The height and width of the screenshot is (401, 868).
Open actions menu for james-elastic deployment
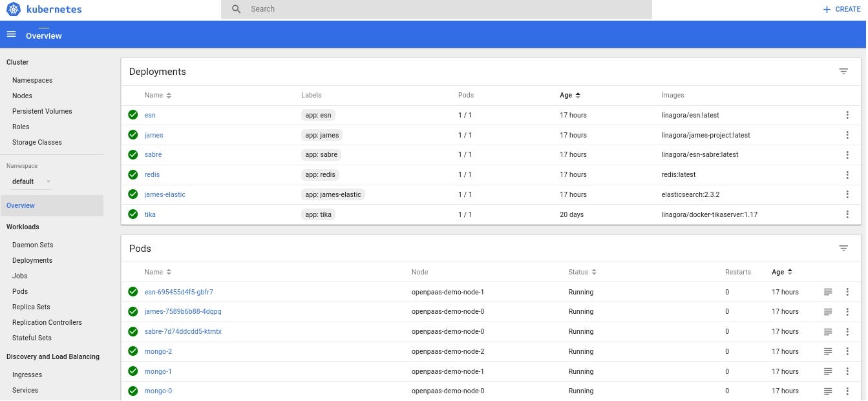[847, 194]
